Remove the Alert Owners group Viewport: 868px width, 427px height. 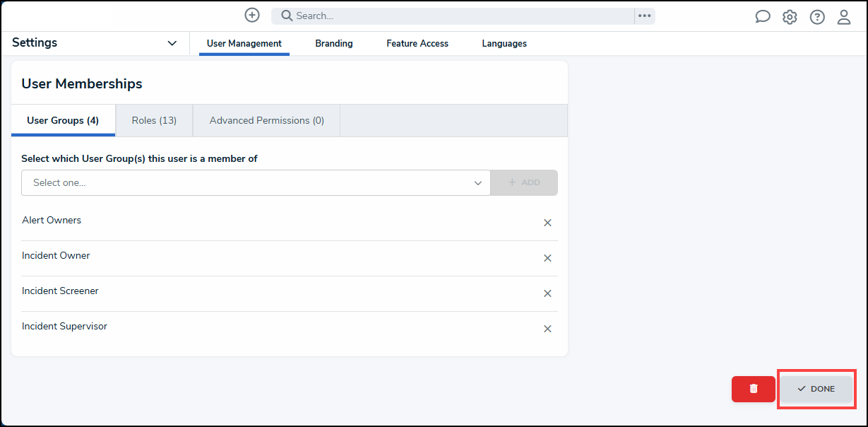pos(547,223)
